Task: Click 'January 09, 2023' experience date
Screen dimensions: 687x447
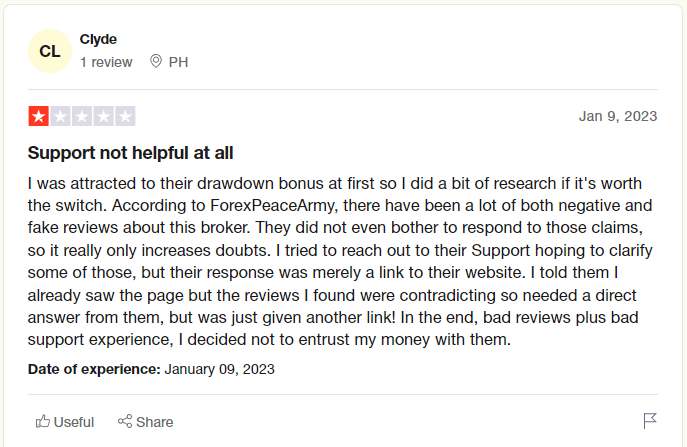Action: pyautogui.click(x=220, y=369)
